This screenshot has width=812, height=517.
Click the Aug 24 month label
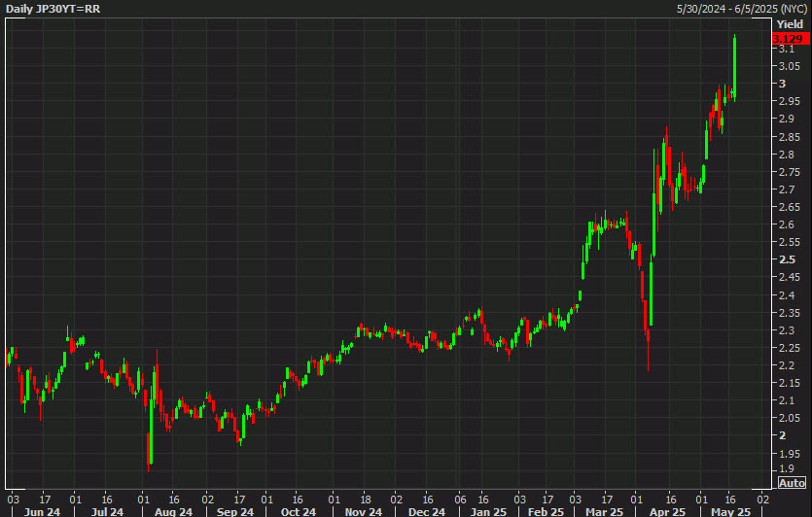pyautogui.click(x=173, y=512)
